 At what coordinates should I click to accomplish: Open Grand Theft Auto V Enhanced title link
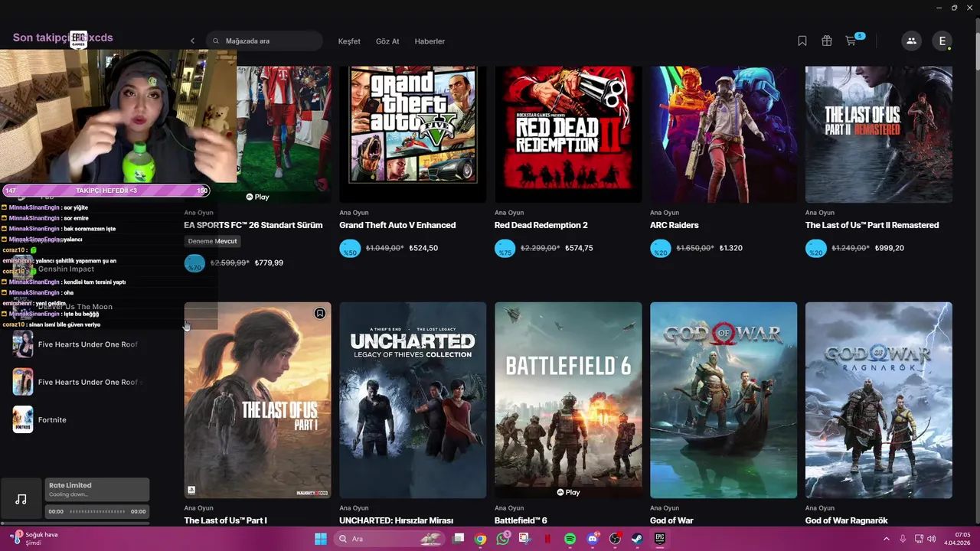click(397, 225)
